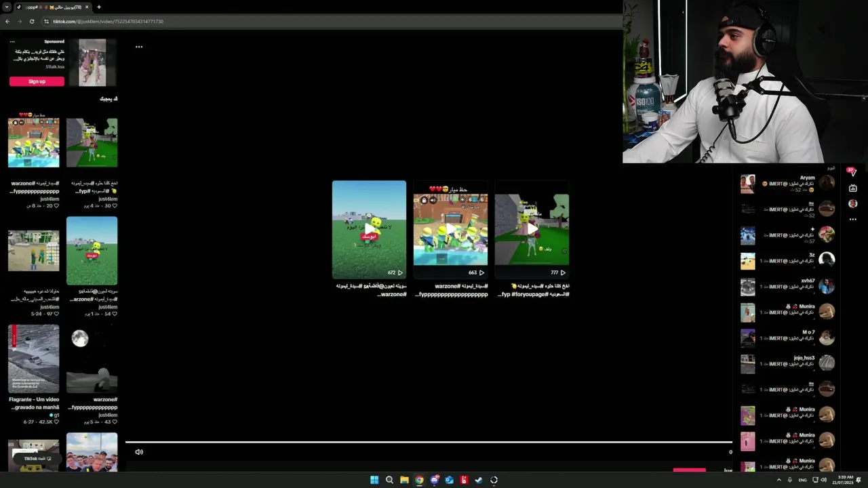Open the Flagrante - Um video thumbnail
The width and height of the screenshot is (868, 488).
[x=33, y=359]
